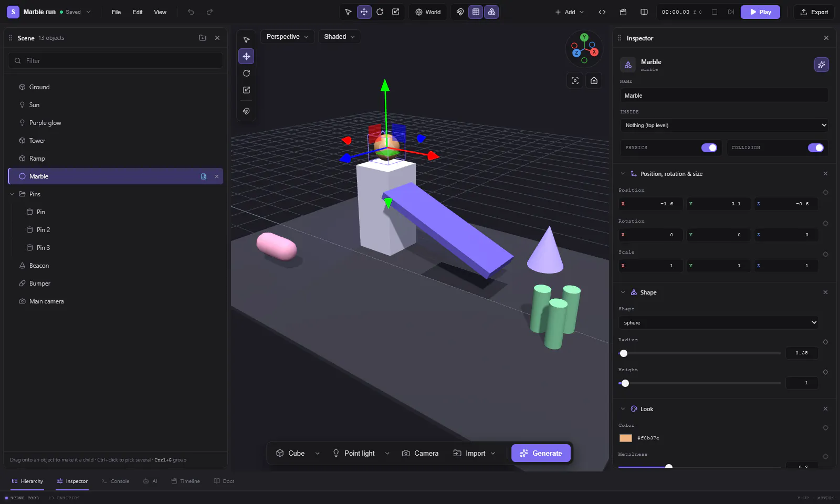Toggle the grid display icon
Viewport: 840px width, 504px height.
[x=476, y=12]
